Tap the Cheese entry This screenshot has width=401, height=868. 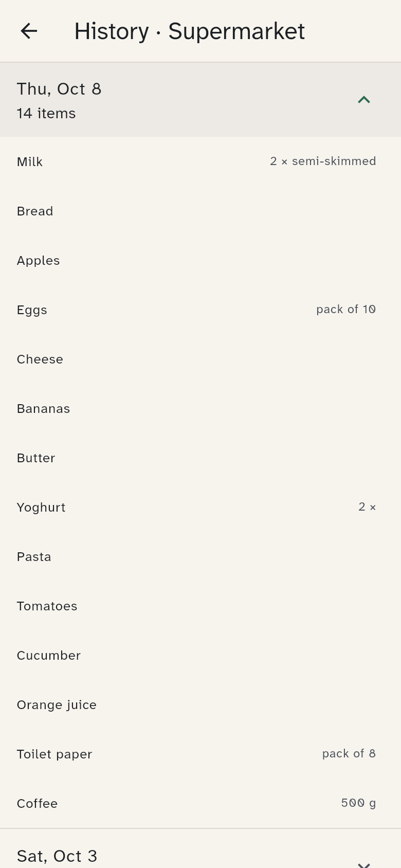[x=200, y=359]
